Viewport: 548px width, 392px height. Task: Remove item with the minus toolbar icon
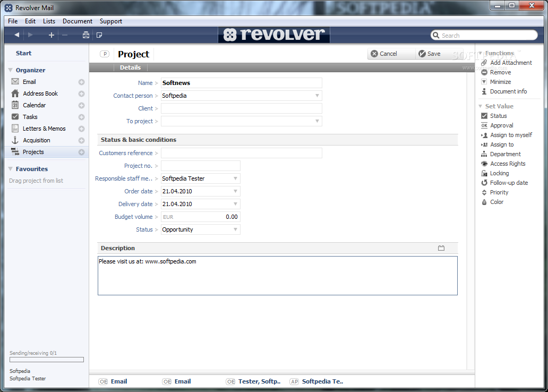coord(65,35)
